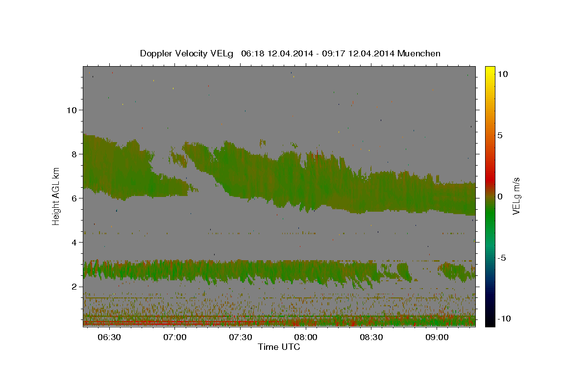Click the colorbar value 10 label

[x=503, y=73]
